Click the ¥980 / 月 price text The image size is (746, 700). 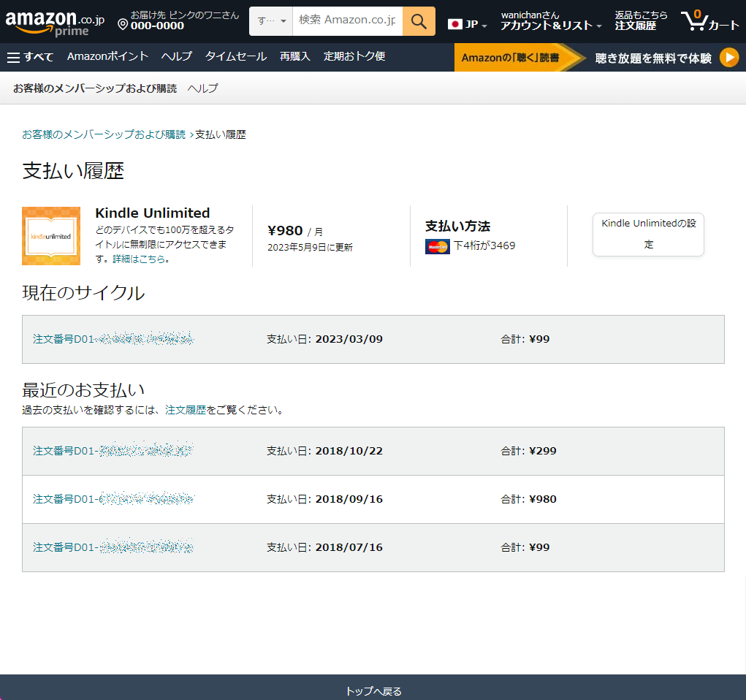[x=295, y=231]
